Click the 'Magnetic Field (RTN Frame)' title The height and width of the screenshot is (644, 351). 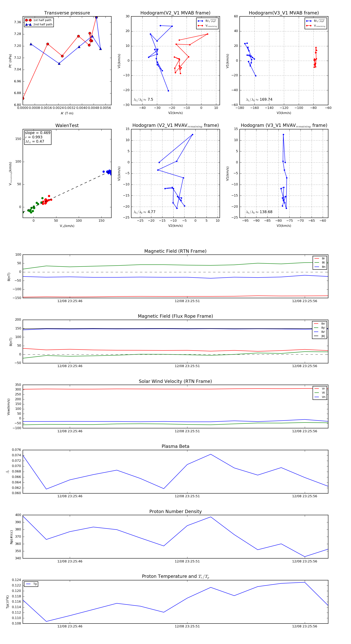click(175, 251)
